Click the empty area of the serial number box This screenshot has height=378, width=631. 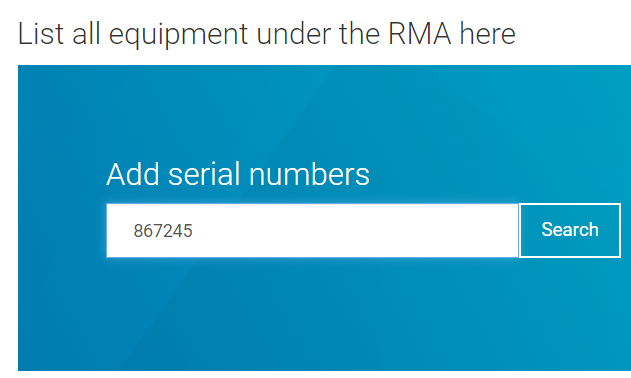pyautogui.click(x=354, y=230)
